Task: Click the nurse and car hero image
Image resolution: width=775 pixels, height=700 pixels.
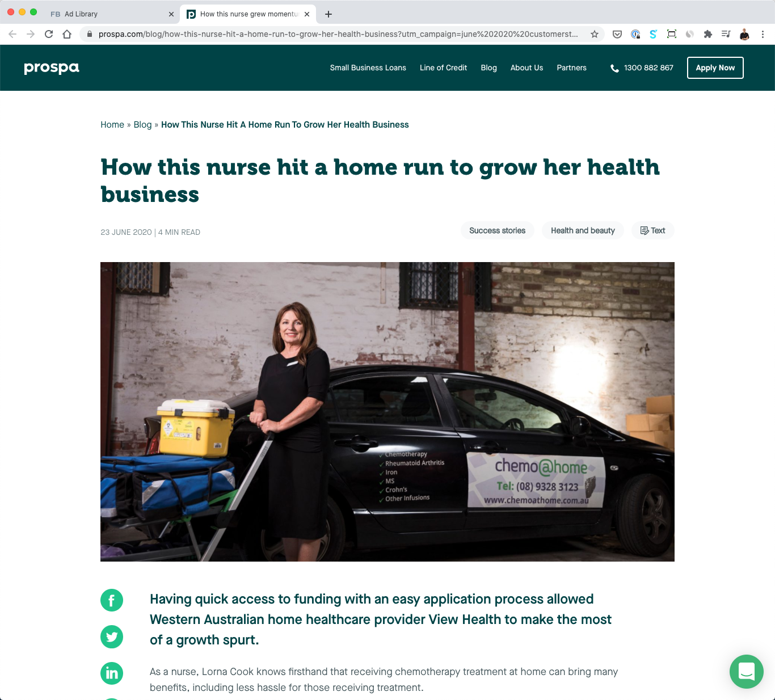Action: (387, 412)
